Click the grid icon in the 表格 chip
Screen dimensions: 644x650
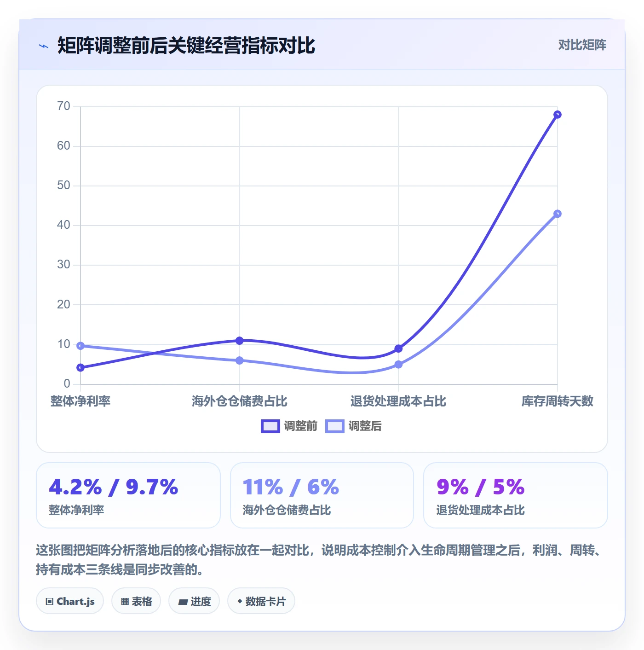point(125,601)
